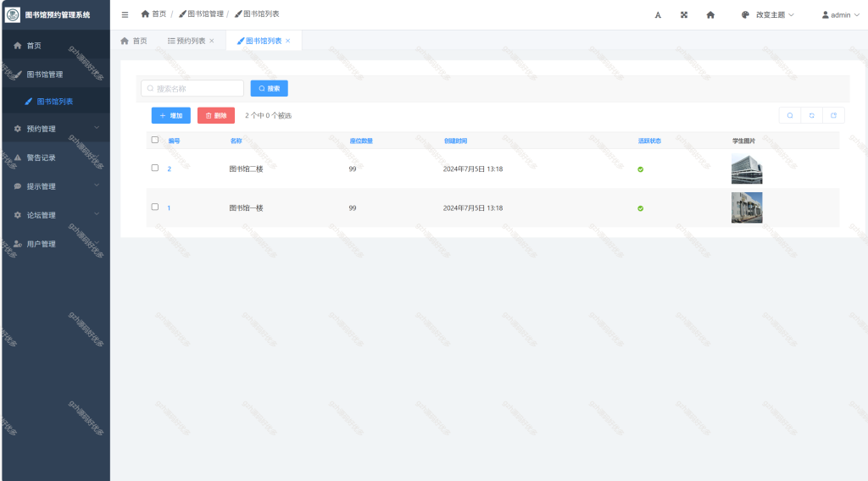
Task: Click the 2 个中 0 个被选 selection text
Action: coord(268,115)
